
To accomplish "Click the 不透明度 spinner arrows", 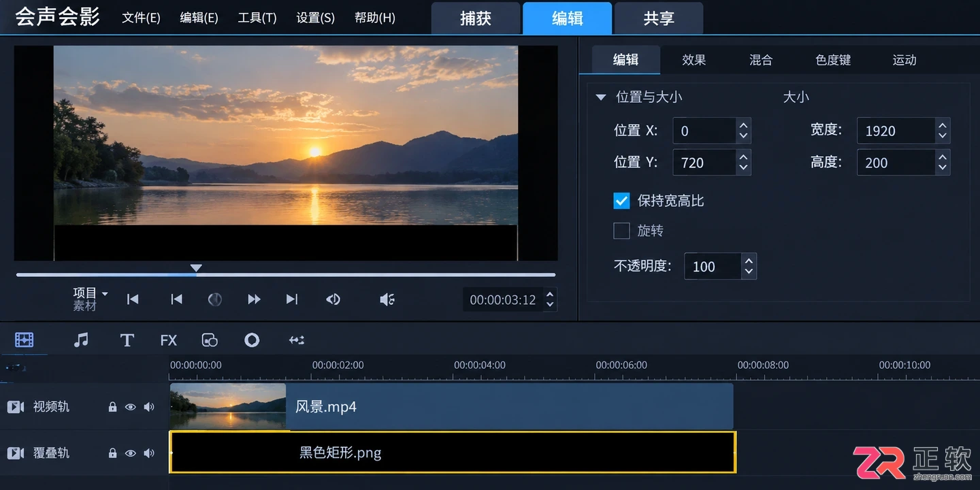I will 749,266.
